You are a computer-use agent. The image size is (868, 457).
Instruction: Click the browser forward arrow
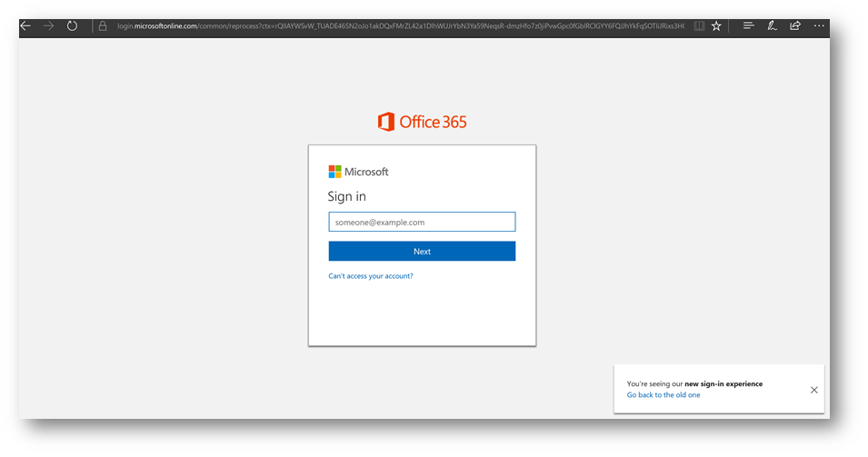tap(49, 26)
